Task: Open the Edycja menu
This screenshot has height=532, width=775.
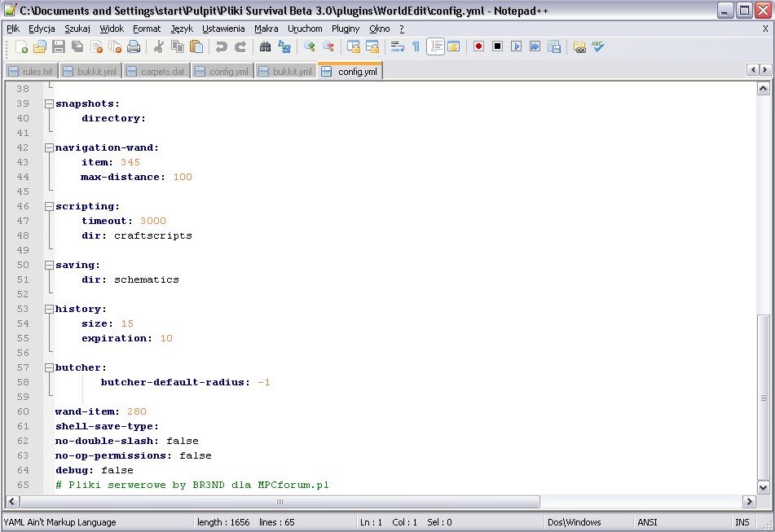Action: click(42, 29)
